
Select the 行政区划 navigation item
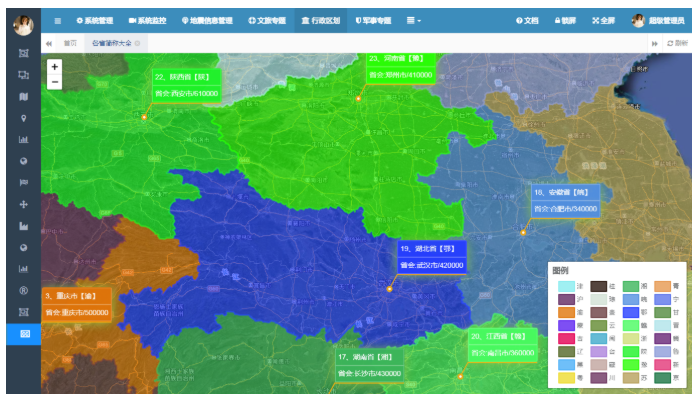tap(320, 21)
